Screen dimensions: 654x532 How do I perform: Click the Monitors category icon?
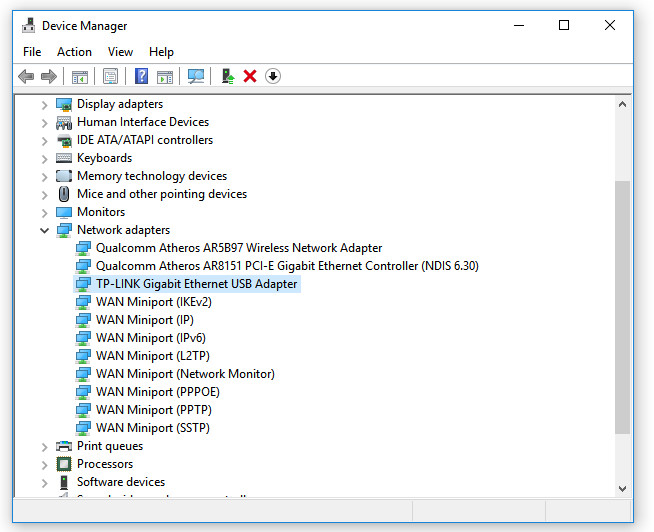[x=64, y=212]
